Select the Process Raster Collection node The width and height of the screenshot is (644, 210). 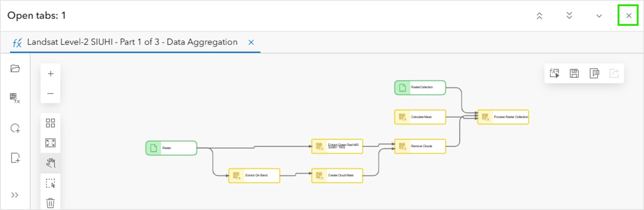[x=503, y=117]
